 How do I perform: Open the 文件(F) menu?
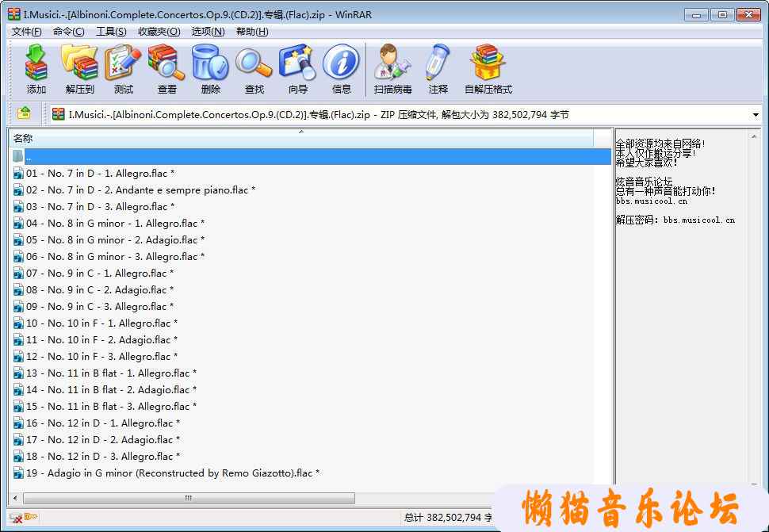click(x=26, y=32)
